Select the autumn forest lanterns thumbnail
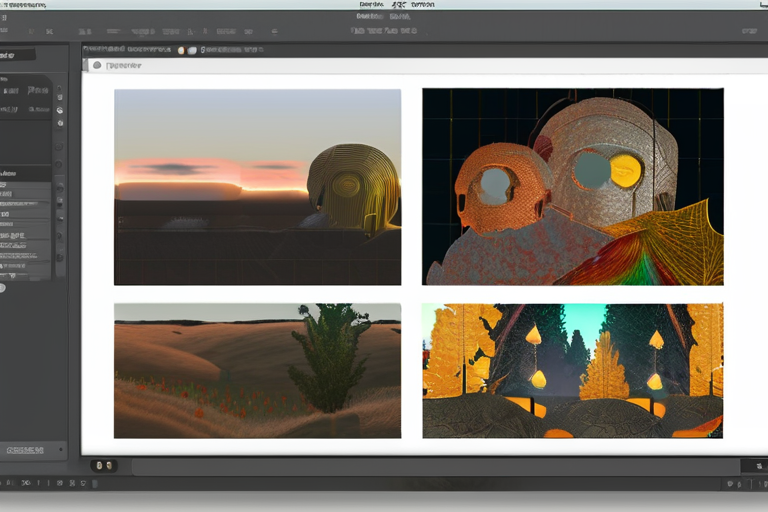 (573, 371)
